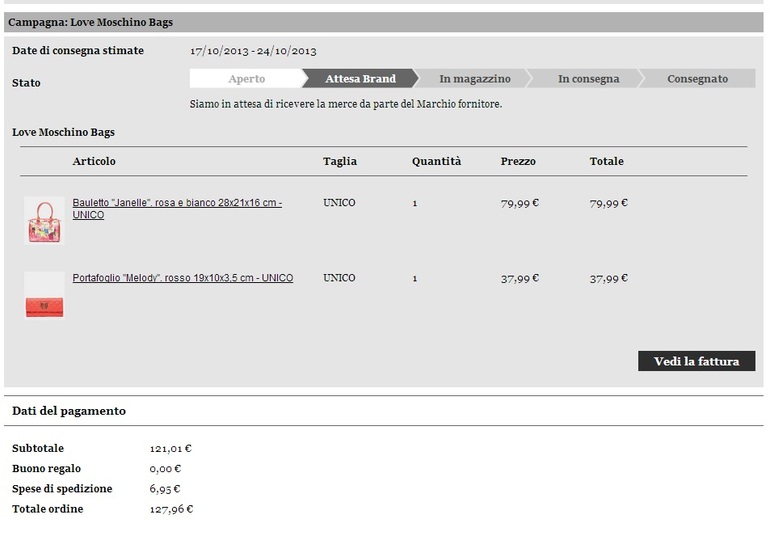This screenshot has width=770, height=536.
Task: Click the Dati del pagamento heading
Action: (x=69, y=411)
